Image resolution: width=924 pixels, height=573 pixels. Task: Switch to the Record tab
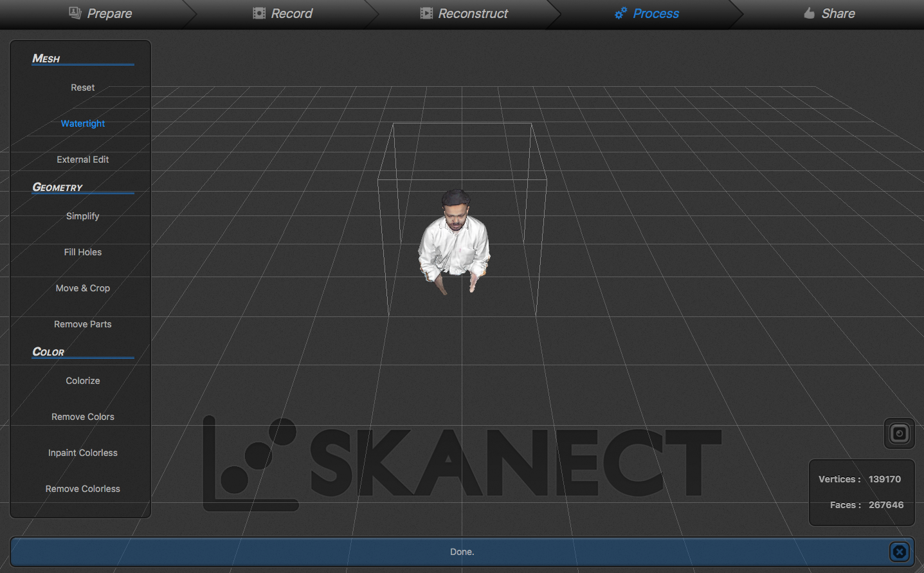[283, 14]
